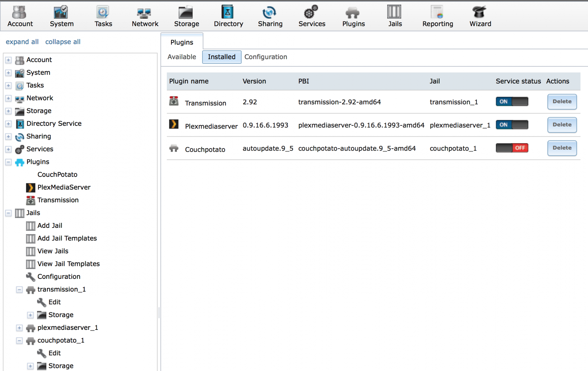The image size is (588, 371).
Task: Select CouchPotato under Plugins in the tree
Action: coord(57,174)
